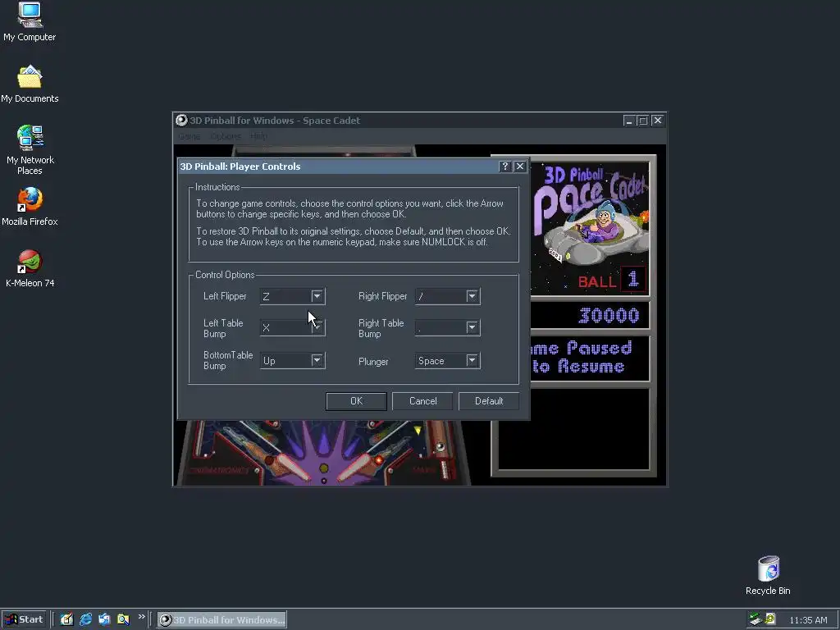Open the folder search Quick Launch icon
This screenshot has width=840, height=630.
[x=123, y=619]
